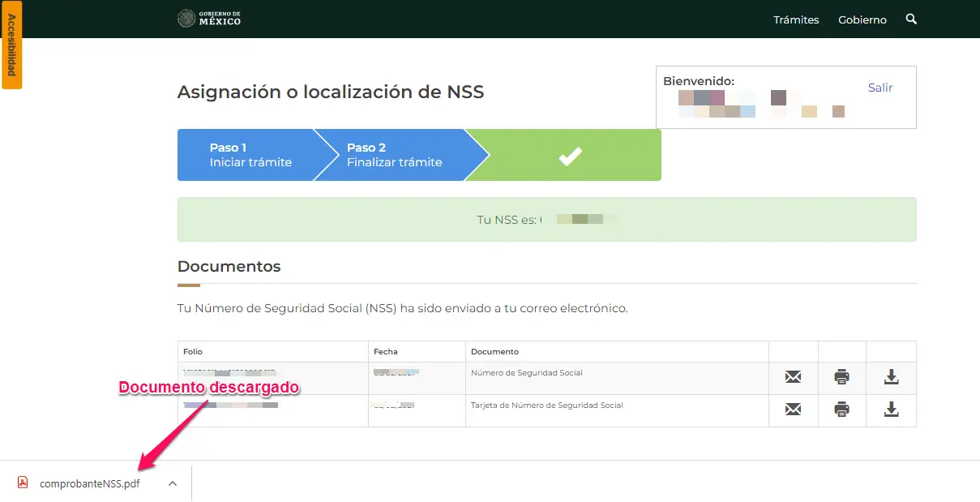Screen dimensions: 980x502
Task: Download the Número de Seguridad Social document
Action: pos(891,377)
